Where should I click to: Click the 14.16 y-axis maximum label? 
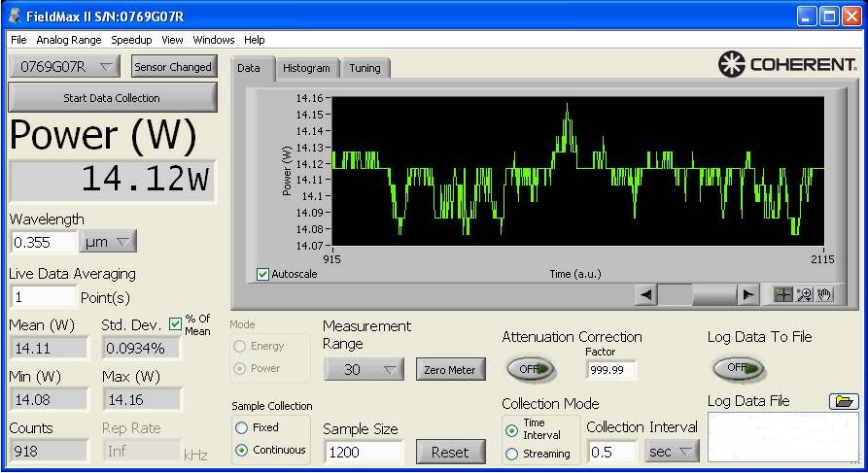309,98
